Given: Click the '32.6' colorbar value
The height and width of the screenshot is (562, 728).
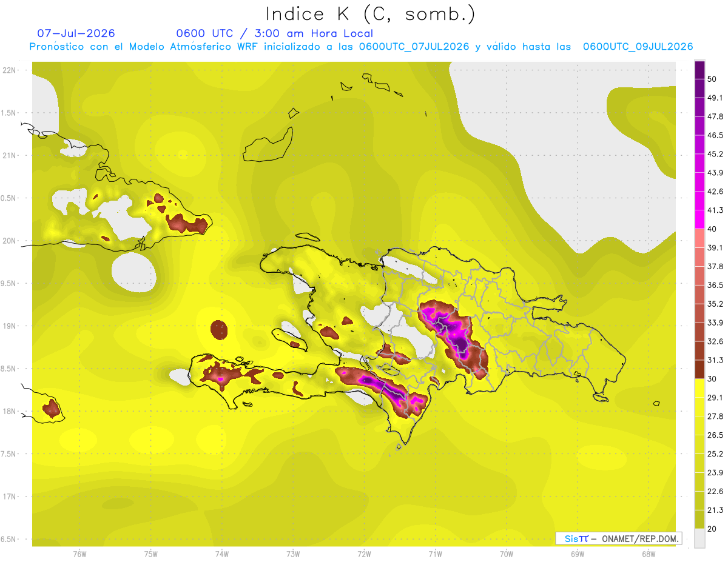Looking at the screenshot, I should click(x=715, y=341).
